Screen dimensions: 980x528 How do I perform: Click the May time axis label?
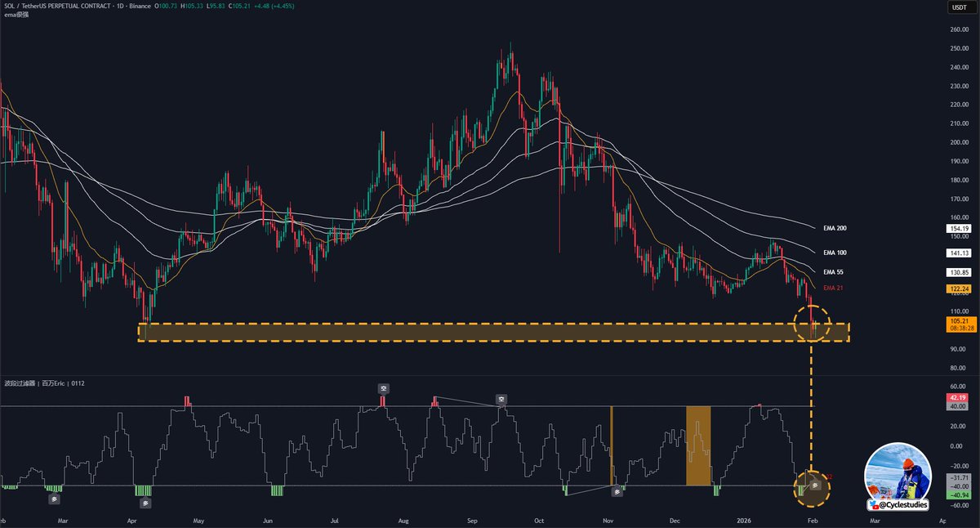click(198, 520)
